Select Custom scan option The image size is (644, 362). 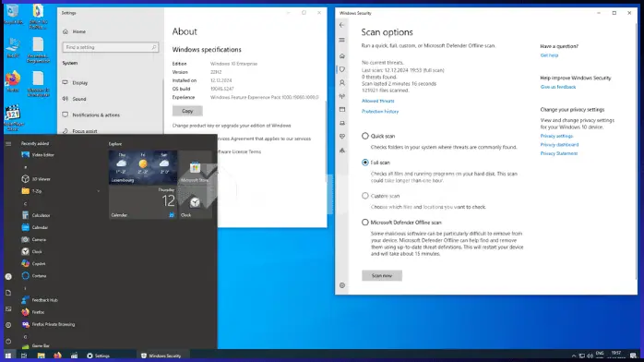pyautogui.click(x=365, y=196)
